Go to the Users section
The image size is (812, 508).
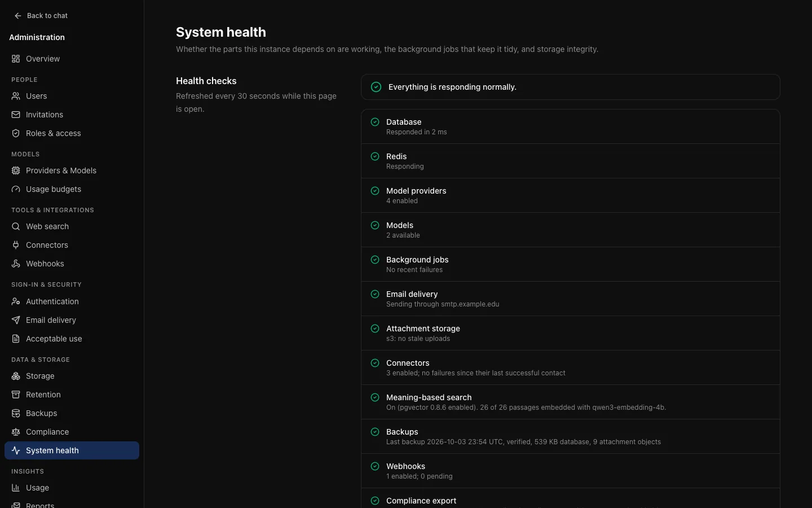(x=72, y=96)
